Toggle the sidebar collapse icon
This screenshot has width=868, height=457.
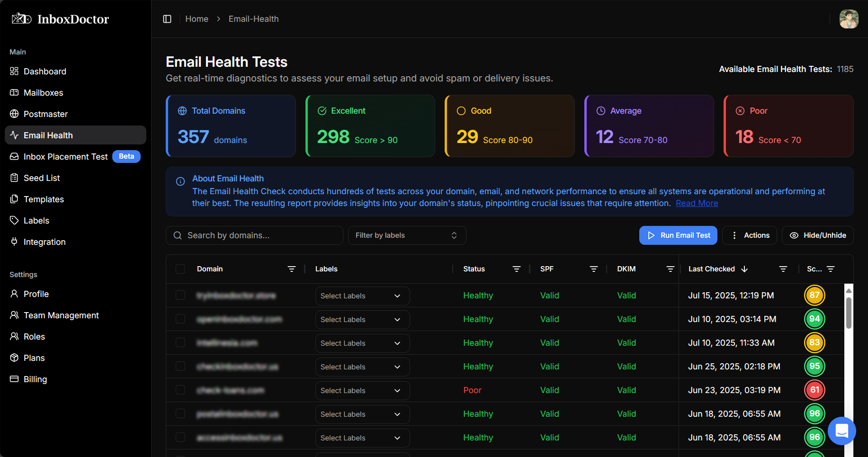tap(167, 19)
